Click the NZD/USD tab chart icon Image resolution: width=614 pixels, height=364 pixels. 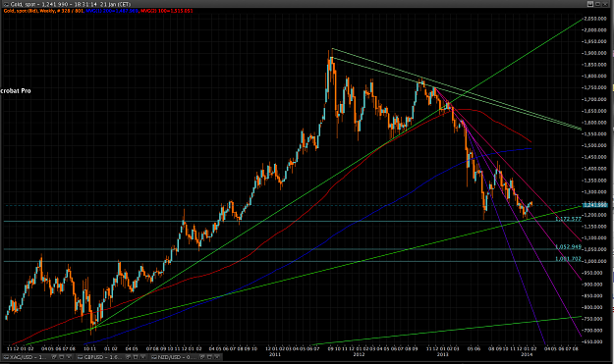point(154,357)
